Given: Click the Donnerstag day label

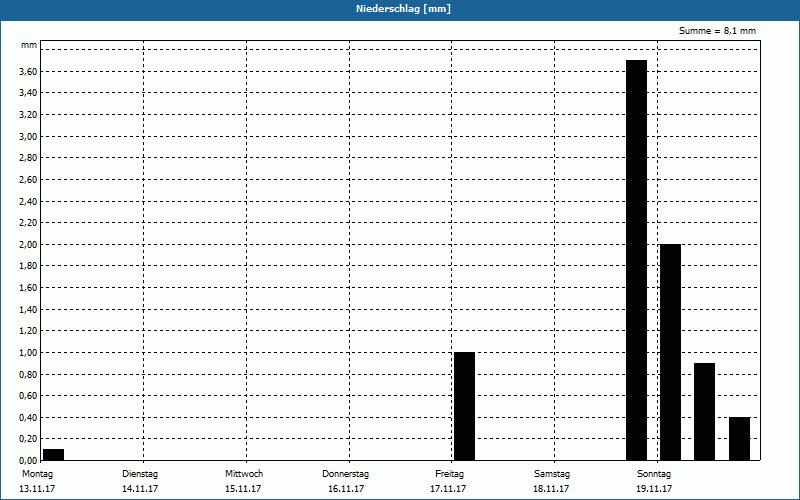Looking at the screenshot, I should click(345, 474).
